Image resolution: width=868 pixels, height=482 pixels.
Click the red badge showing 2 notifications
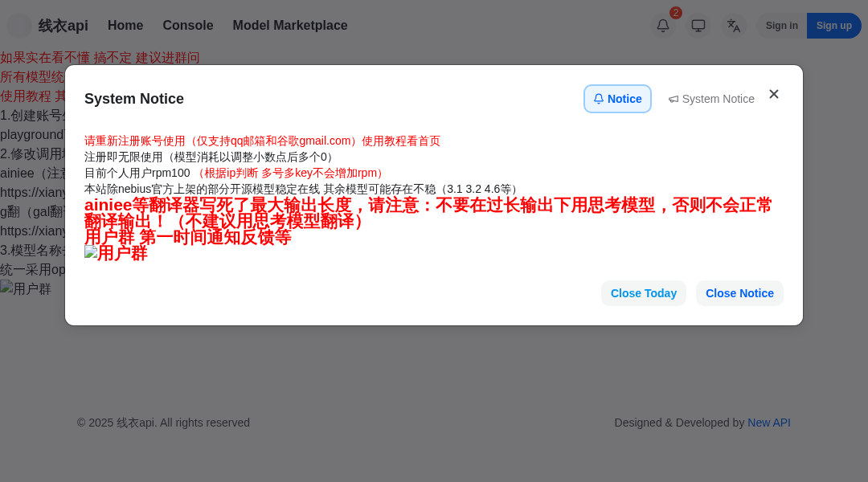(x=675, y=13)
